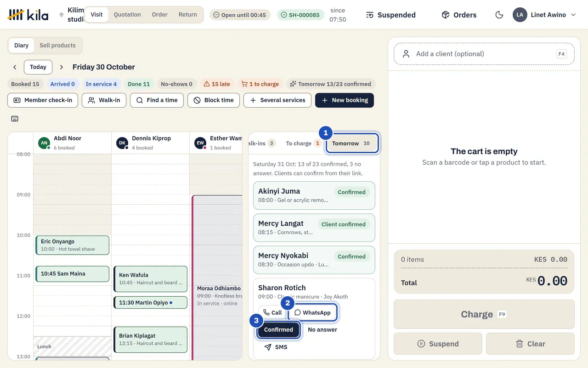Click the Block time button
The height and width of the screenshot is (368, 588).
(x=214, y=100)
